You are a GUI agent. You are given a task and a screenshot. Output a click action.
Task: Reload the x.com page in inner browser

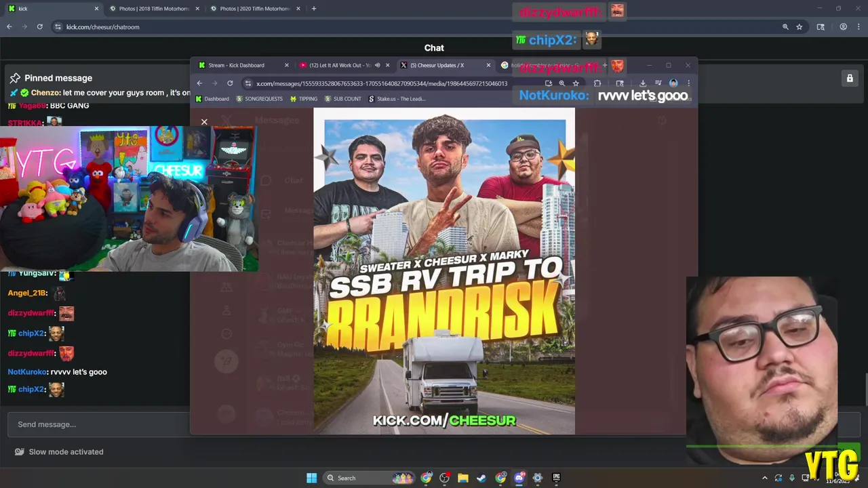(230, 83)
